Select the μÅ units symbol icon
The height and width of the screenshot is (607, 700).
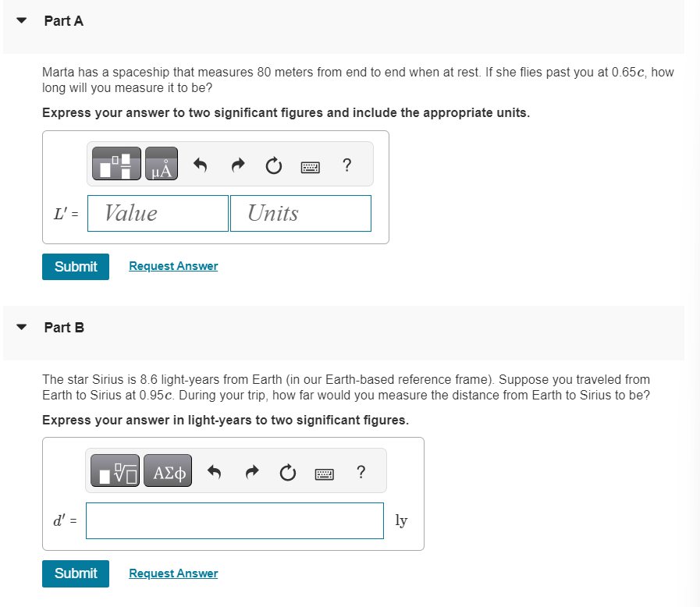(161, 163)
